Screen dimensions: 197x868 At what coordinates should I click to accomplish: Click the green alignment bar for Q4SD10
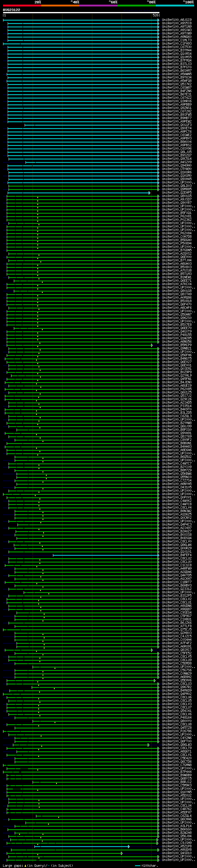tap(65, 853)
